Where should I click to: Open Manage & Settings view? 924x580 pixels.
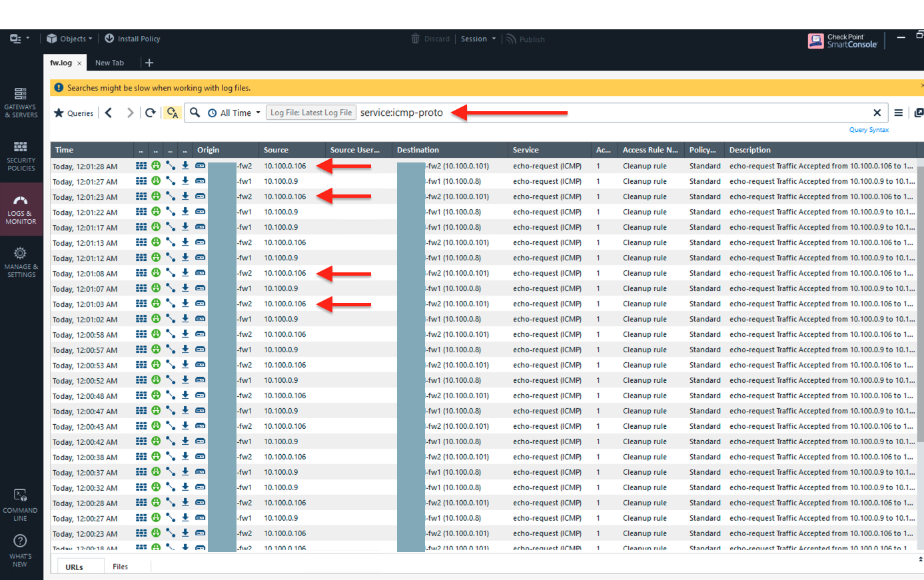[21, 262]
